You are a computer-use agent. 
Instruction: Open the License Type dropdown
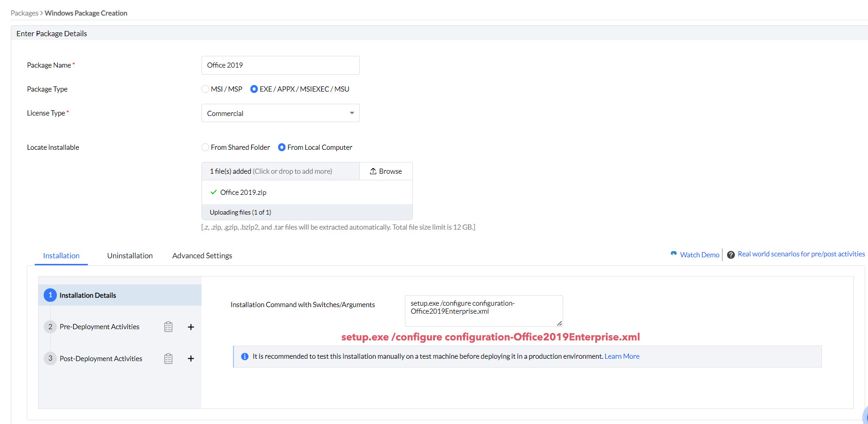tap(280, 113)
